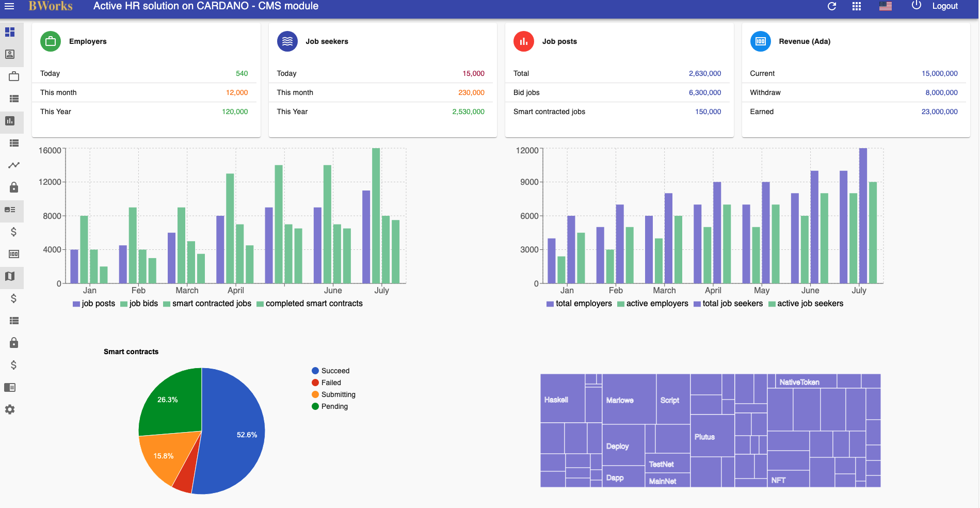Open lock icon below the trend line icon
980x508 pixels.
coord(14,187)
